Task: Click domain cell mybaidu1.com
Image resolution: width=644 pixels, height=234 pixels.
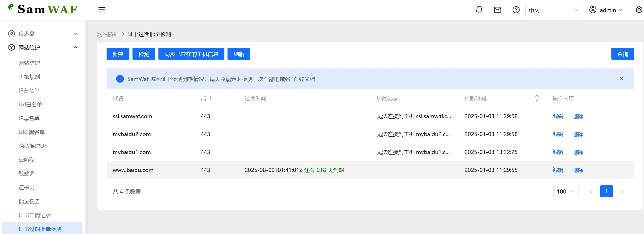Action: (132, 152)
